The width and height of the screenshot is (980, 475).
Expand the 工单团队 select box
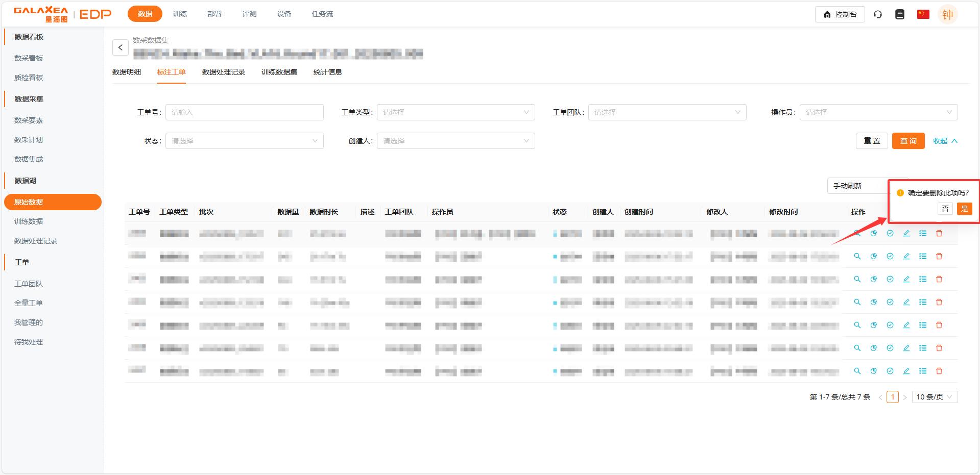pyautogui.click(x=667, y=112)
